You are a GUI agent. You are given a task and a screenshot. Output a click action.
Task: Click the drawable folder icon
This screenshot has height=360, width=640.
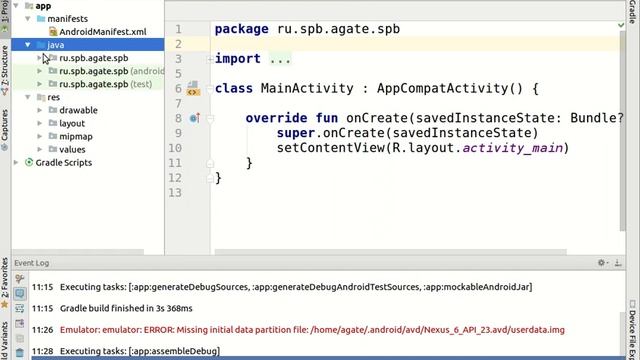pos(53,110)
